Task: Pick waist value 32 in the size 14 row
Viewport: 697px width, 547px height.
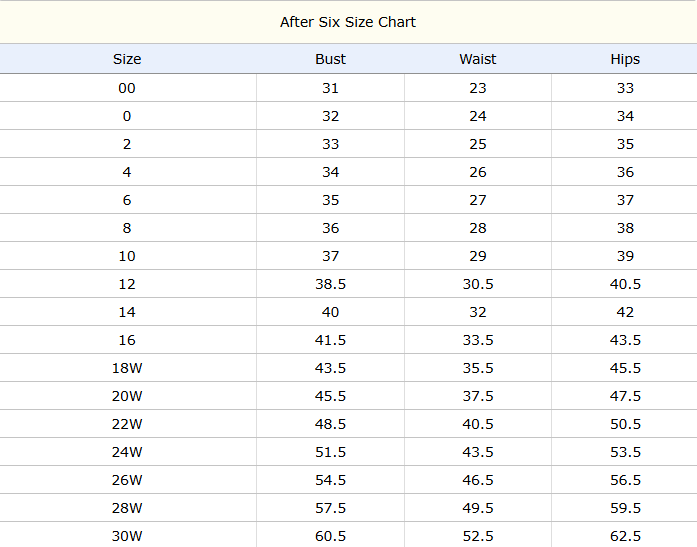Action: pyautogui.click(x=478, y=312)
